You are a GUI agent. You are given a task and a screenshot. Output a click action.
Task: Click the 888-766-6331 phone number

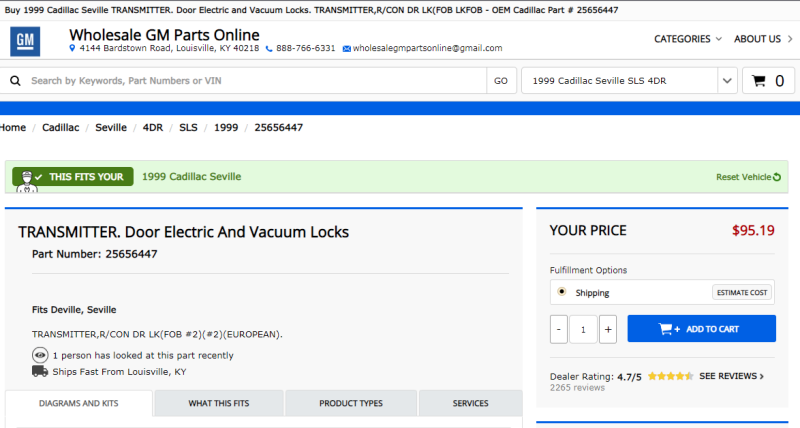[x=306, y=48]
